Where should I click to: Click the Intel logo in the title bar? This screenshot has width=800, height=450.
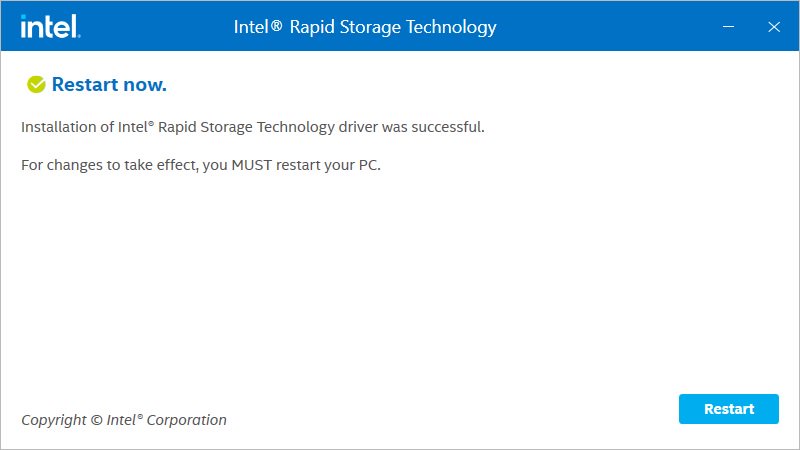coord(51,26)
